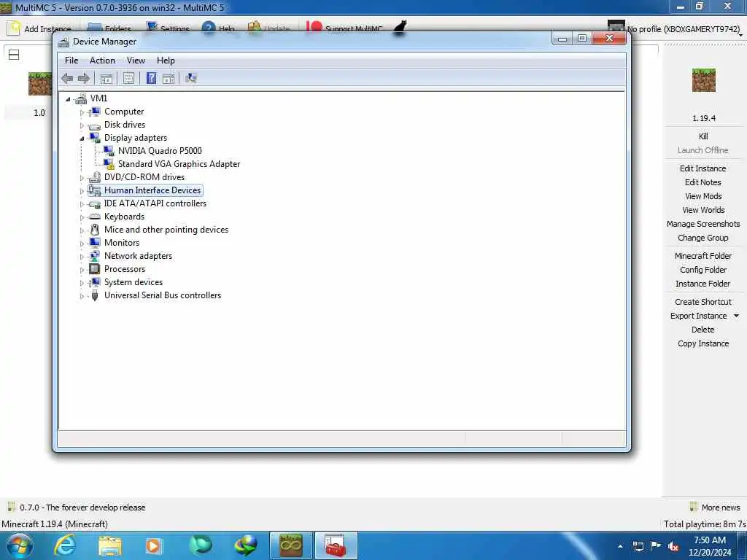Click Kill in MultiMC side panel
747x560 pixels.
point(703,136)
